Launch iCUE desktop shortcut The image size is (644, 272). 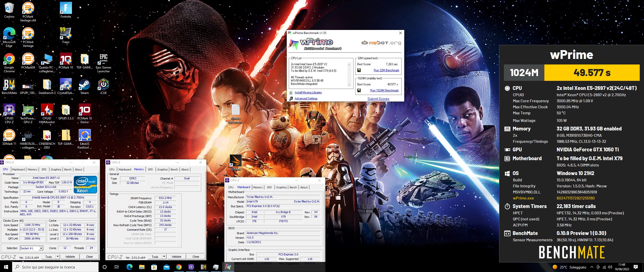[103, 86]
